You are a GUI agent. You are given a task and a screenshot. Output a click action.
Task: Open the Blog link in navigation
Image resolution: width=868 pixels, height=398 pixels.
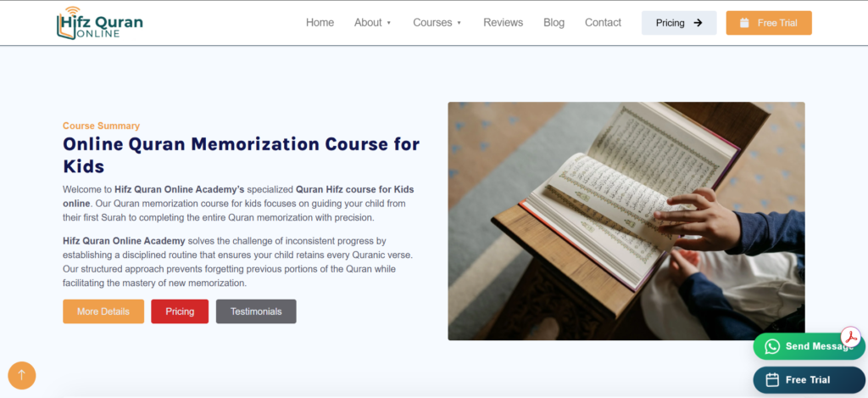tap(554, 23)
